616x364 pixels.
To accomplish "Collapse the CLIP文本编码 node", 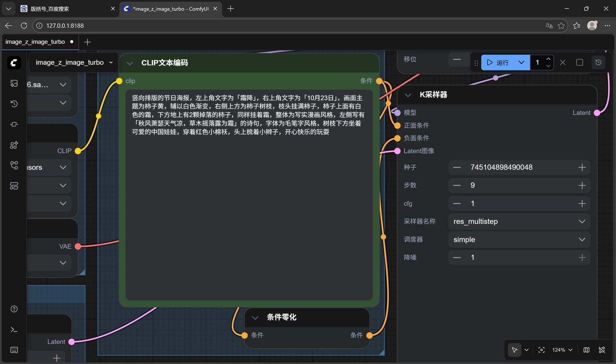I will (130, 63).
